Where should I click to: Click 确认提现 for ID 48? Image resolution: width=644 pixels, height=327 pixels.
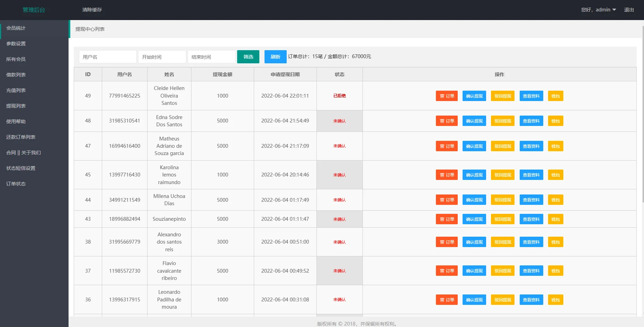click(474, 121)
